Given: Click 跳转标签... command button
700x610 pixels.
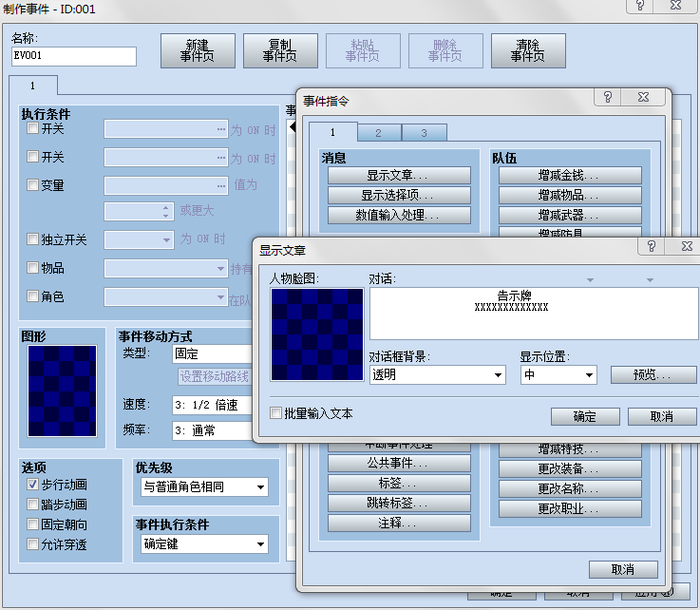Looking at the screenshot, I should tap(399, 503).
